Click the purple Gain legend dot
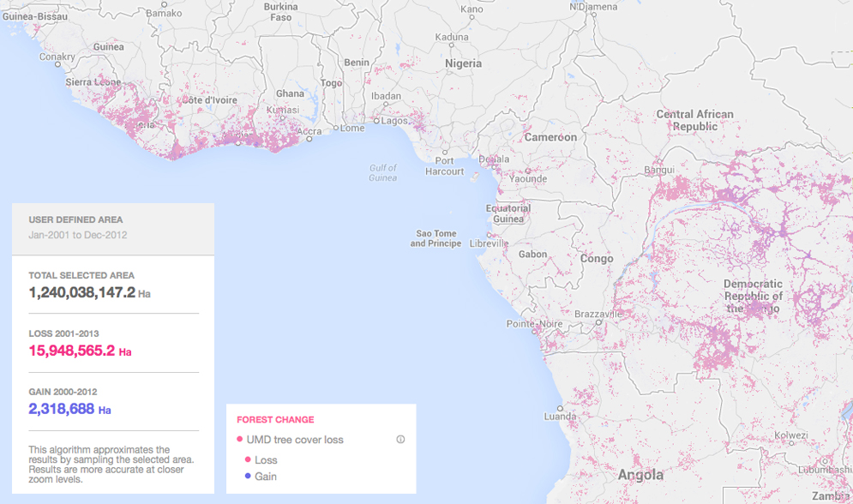This screenshot has height=504, width=853. [x=248, y=477]
